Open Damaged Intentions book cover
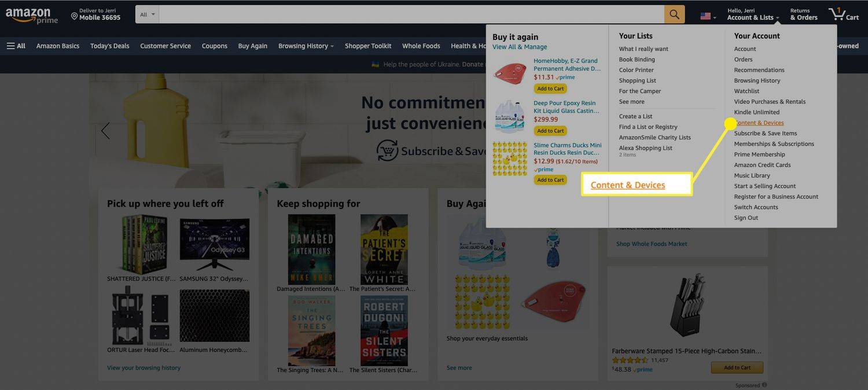Image resolution: width=868 pixels, height=390 pixels. pyautogui.click(x=311, y=249)
